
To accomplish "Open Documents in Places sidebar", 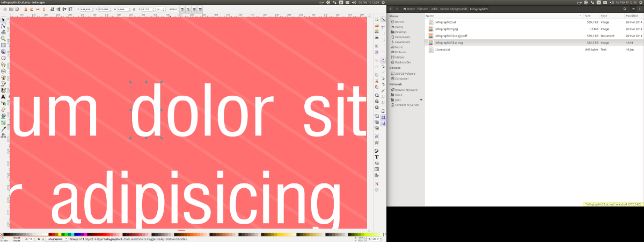I will [x=401, y=37].
